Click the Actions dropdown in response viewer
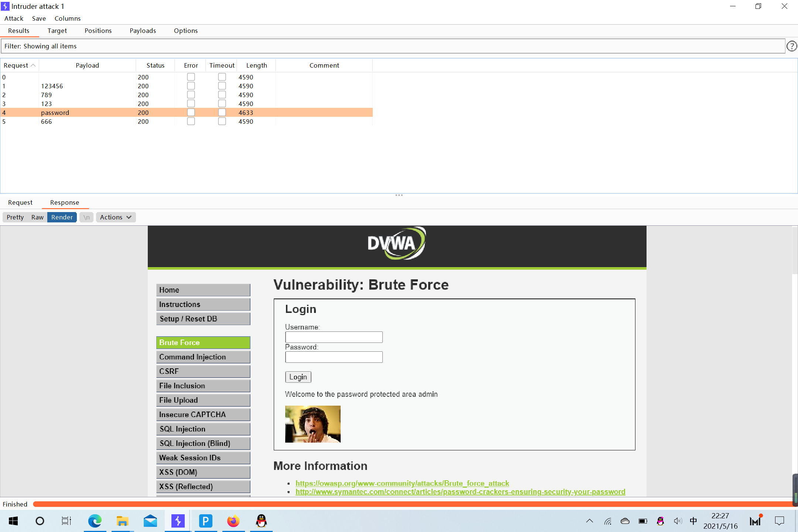The width and height of the screenshot is (798, 532). click(115, 217)
